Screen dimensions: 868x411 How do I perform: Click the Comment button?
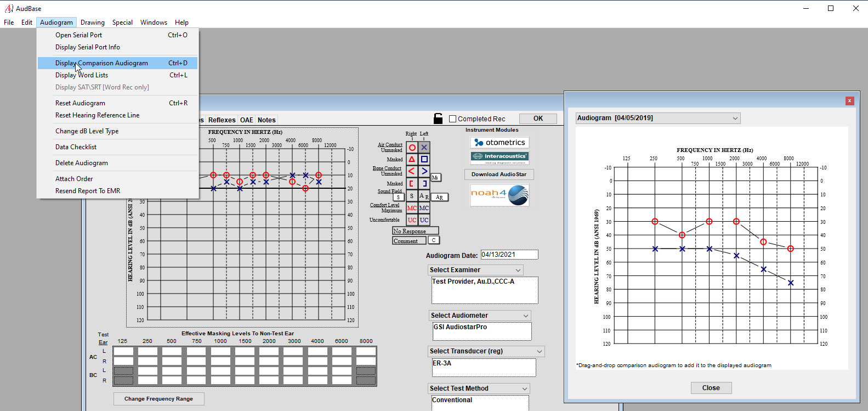point(409,240)
